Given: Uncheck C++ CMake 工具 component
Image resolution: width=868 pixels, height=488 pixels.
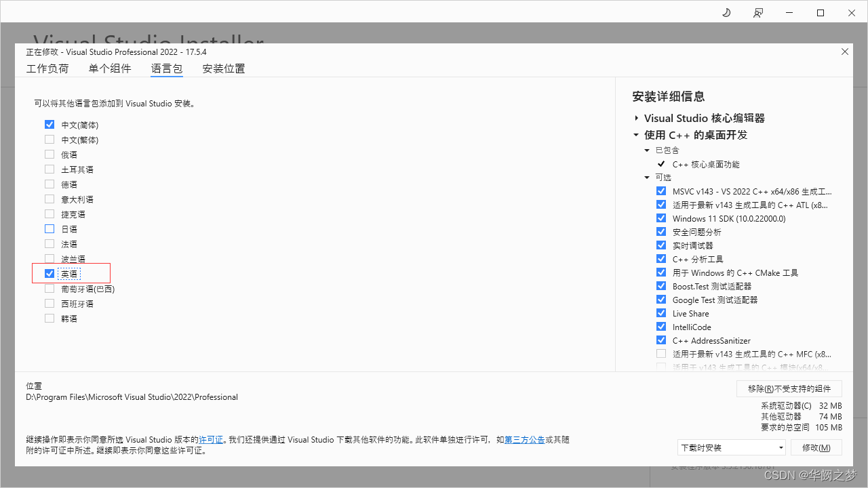Looking at the screenshot, I should click(661, 272).
